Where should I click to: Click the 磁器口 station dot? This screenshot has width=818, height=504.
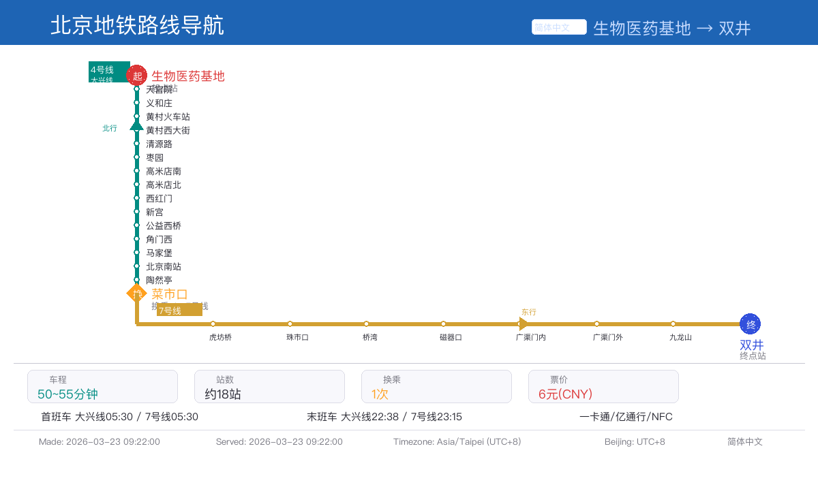point(443,324)
